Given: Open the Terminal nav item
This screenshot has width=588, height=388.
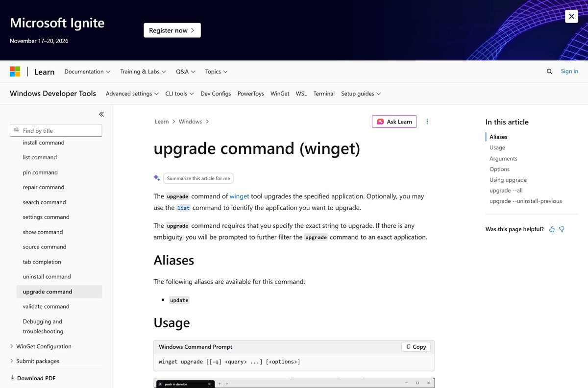Looking at the screenshot, I should tap(324, 94).
